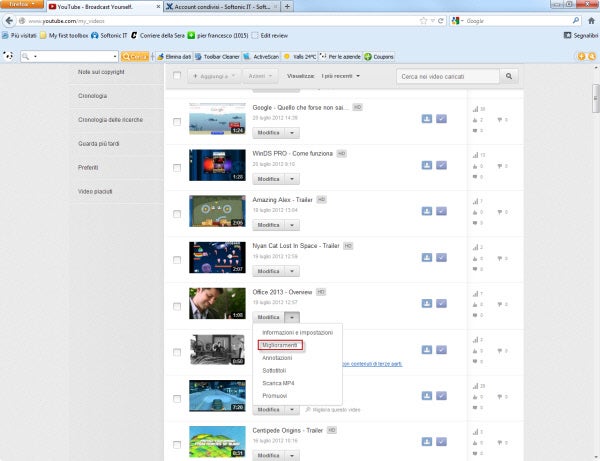Choose Annotazioni from the dropdown menu
The width and height of the screenshot is (600, 461).
coord(297,358)
